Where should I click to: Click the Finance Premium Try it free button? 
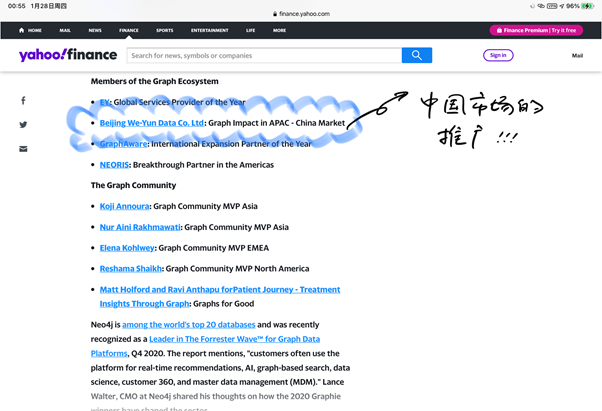[x=536, y=30]
